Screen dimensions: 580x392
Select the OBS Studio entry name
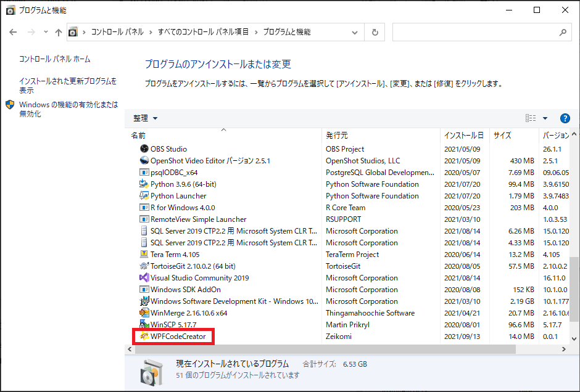tap(168, 149)
